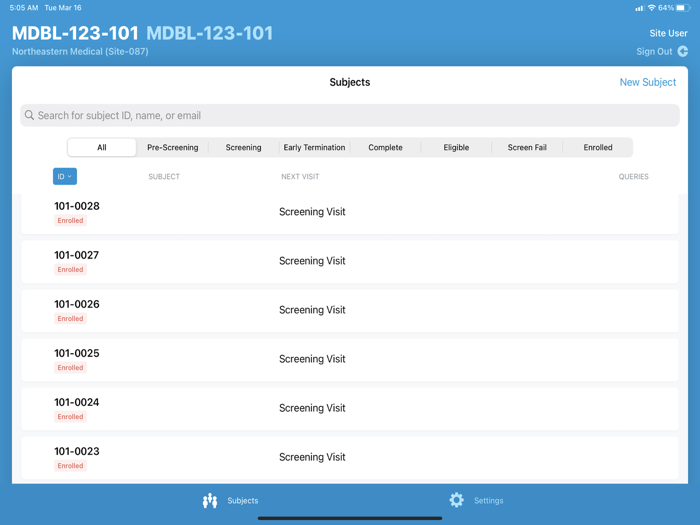Click Enrolled badge under 101-0023
700x525 pixels.
[70, 466]
